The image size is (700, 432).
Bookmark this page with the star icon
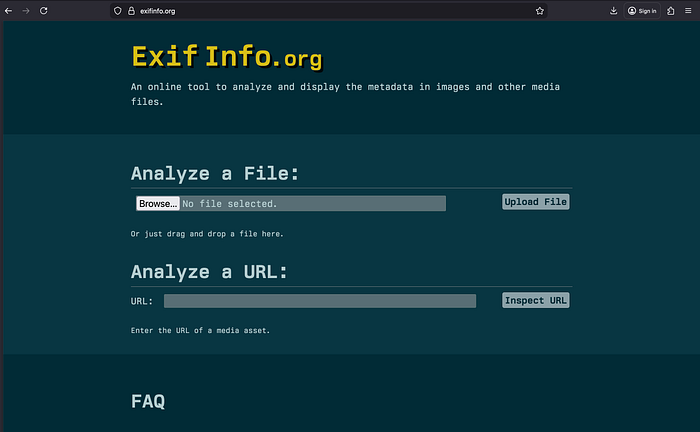(540, 11)
